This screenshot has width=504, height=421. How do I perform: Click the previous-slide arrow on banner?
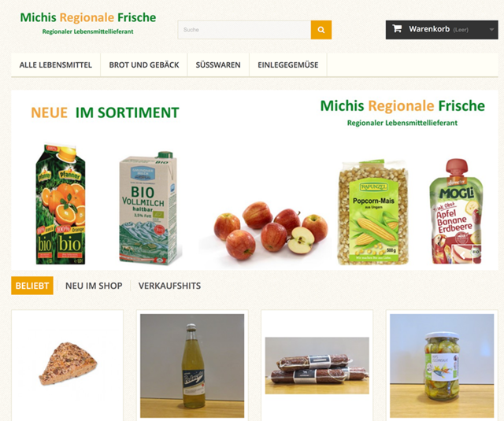point(462,255)
